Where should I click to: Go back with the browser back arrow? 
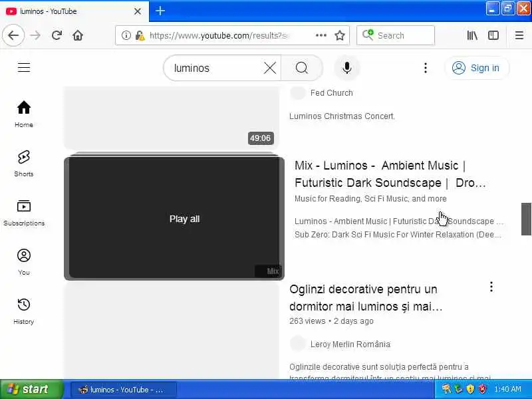tap(13, 35)
